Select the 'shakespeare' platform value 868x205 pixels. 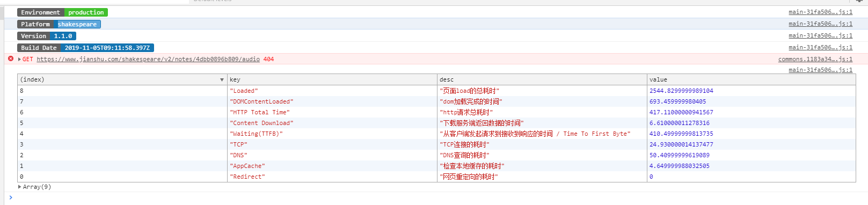click(x=77, y=24)
